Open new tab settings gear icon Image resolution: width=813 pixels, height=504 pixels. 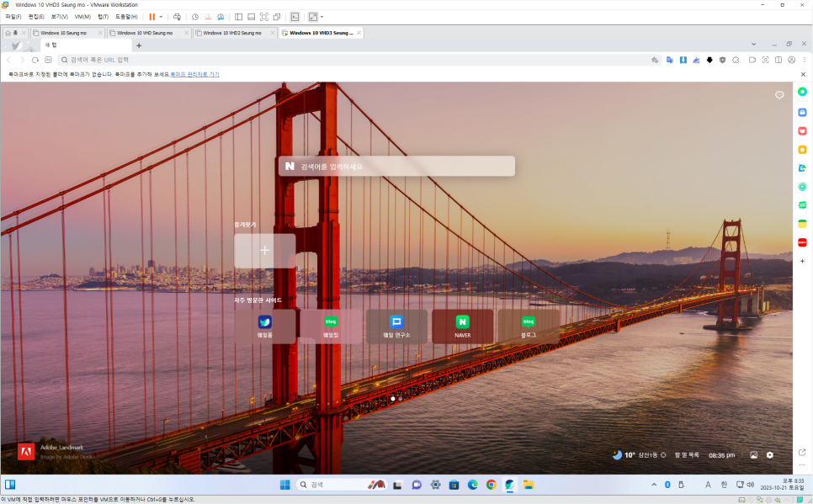point(770,454)
